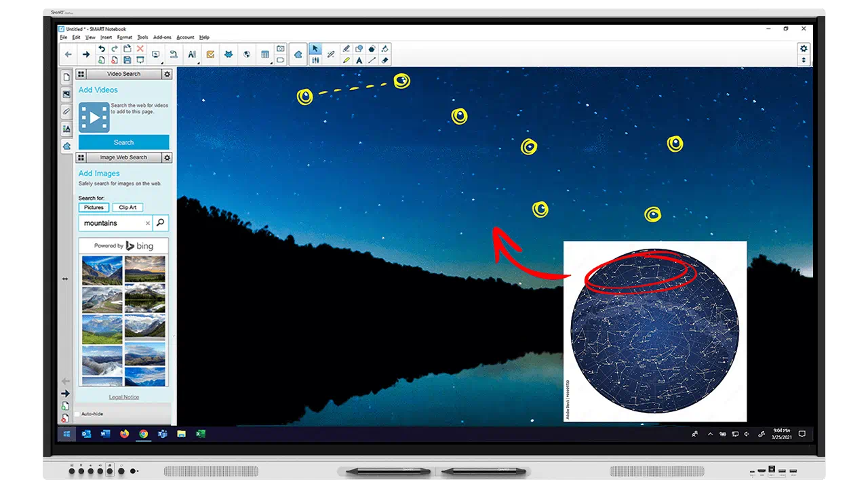Select the Eraser tool
This screenshot has height=488, width=868.
pyautogui.click(x=384, y=60)
